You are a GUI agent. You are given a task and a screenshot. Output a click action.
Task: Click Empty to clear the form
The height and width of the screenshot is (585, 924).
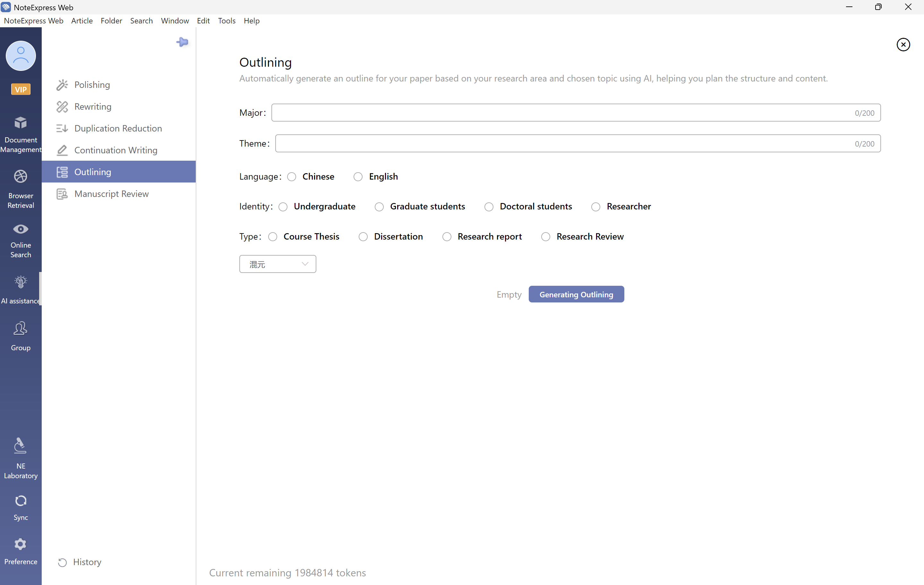click(509, 294)
